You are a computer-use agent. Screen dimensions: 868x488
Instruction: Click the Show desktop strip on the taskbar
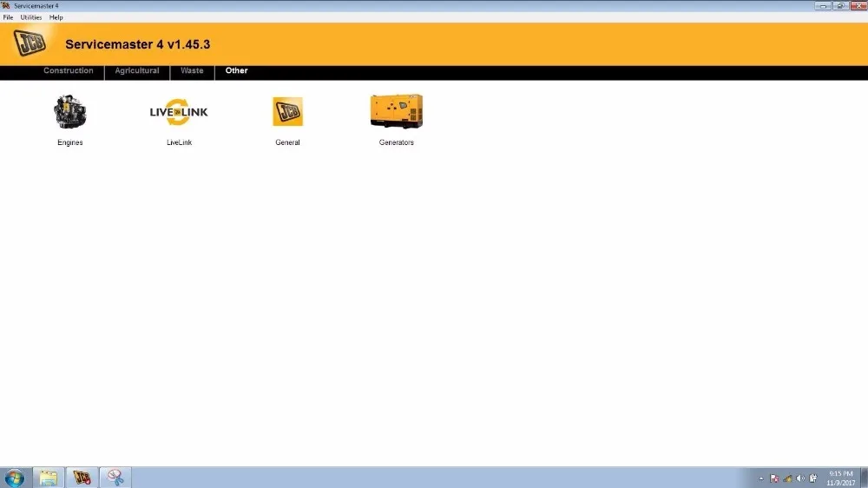point(865,478)
